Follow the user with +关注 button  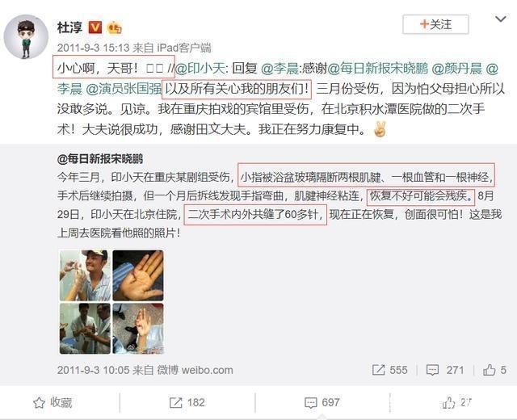pos(435,24)
